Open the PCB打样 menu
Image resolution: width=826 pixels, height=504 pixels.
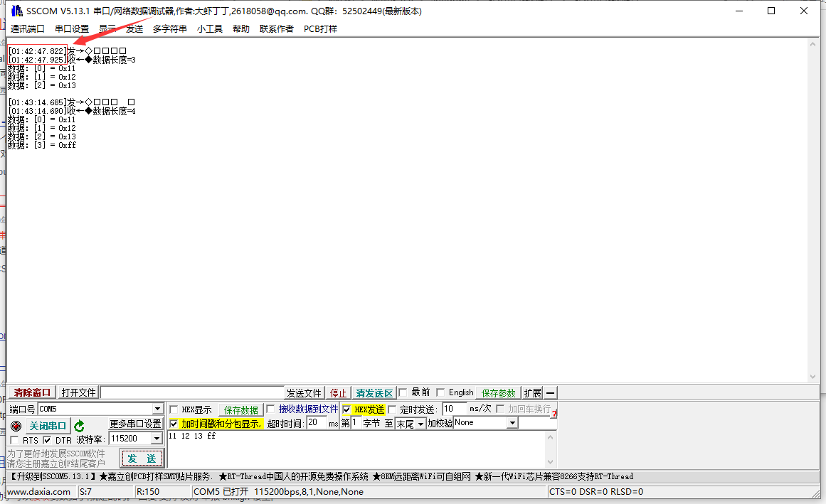pyautogui.click(x=319, y=28)
